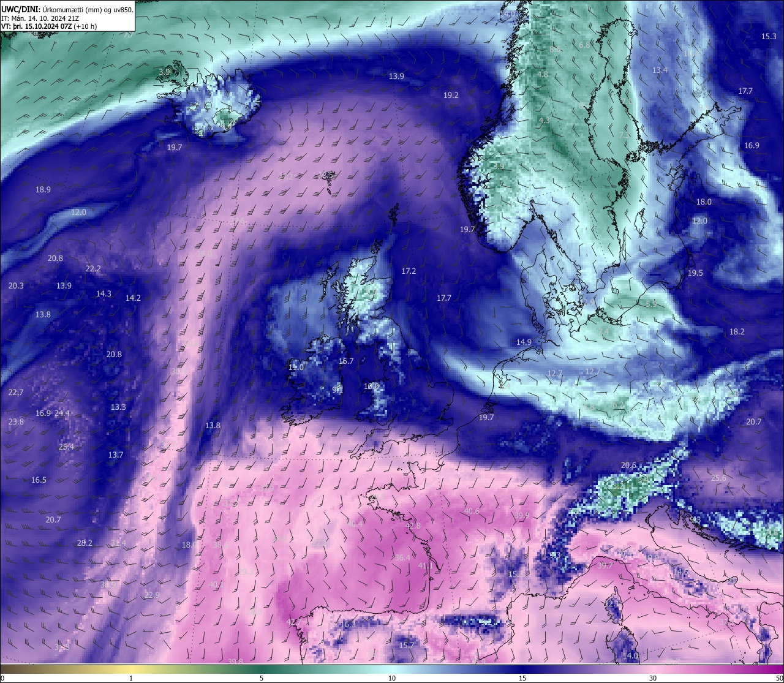Click the 25.6 value east of the Alps
The image size is (784, 683).
pyautogui.click(x=718, y=478)
